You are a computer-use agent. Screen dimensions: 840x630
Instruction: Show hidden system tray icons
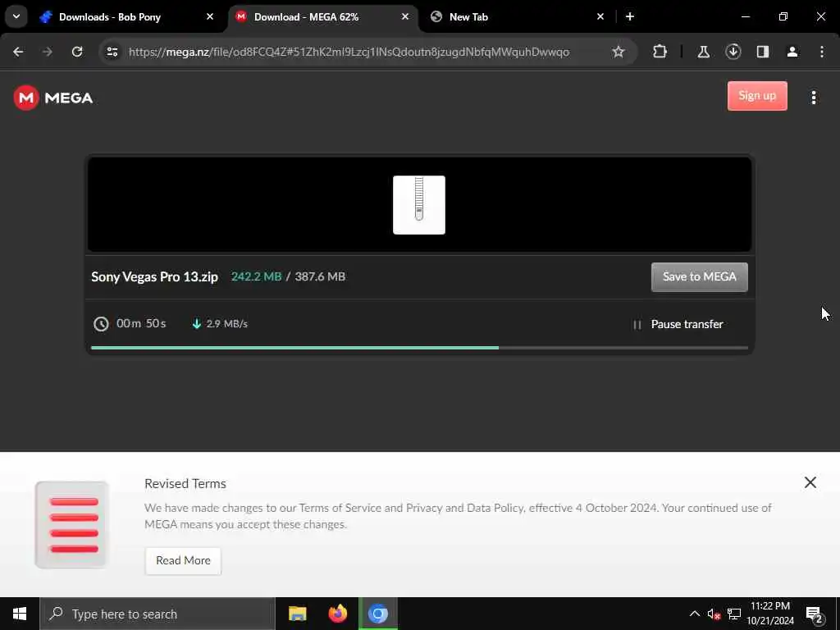[694, 614]
